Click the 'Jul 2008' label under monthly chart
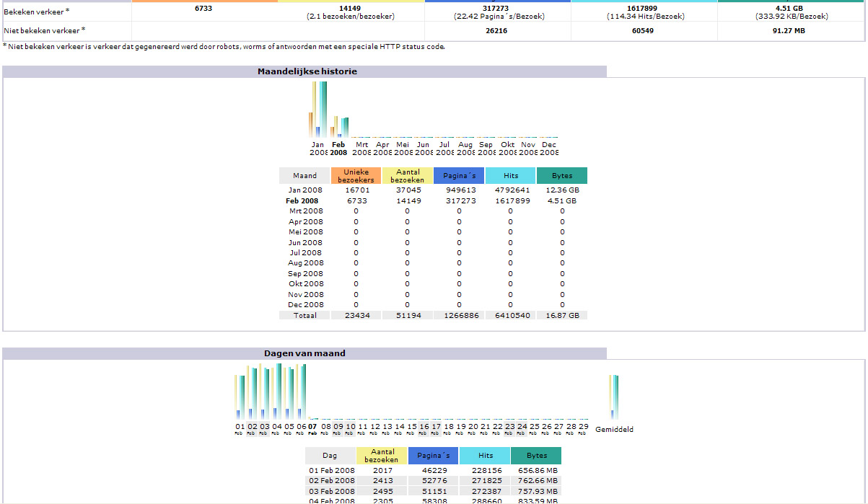Screen dimensions: 868x504 click(x=444, y=149)
